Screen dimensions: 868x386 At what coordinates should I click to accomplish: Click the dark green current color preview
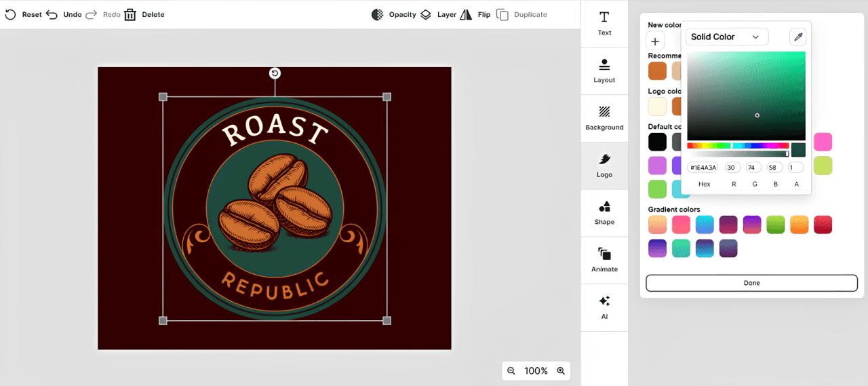tap(798, 150)
